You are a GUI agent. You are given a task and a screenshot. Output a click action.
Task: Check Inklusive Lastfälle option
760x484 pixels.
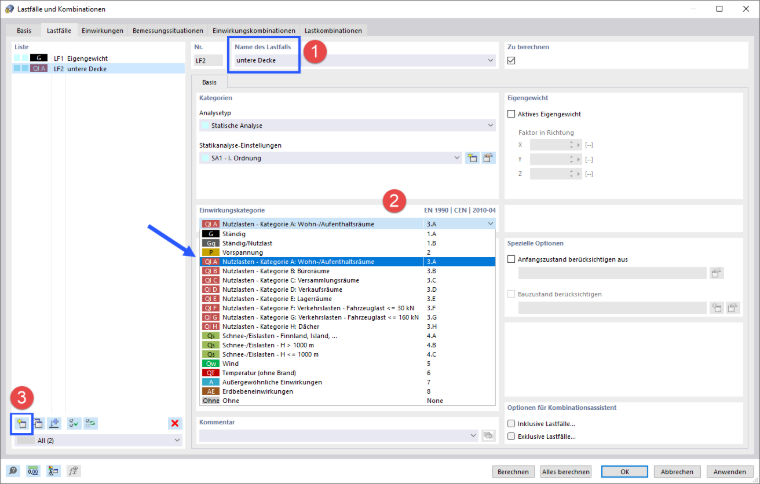[511, 423]
